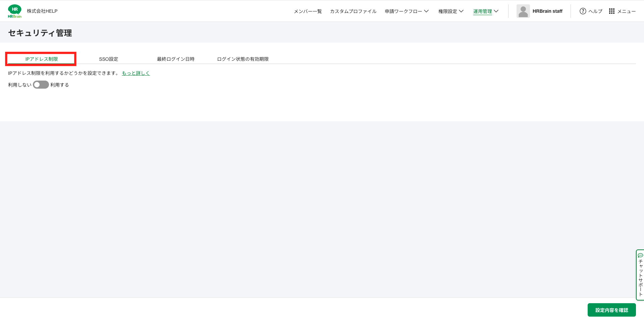The width and height of the screenshot is (644, 322).
Task: Click the HRBrain logo icon
Action: pyautogui.click(x=15, y=11)
